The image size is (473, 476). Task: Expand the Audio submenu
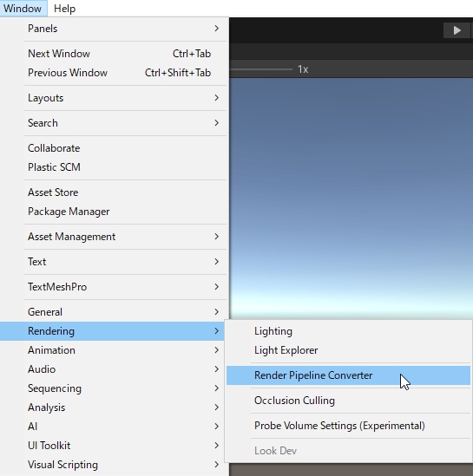pyautogui.click(x=113, y=369)
